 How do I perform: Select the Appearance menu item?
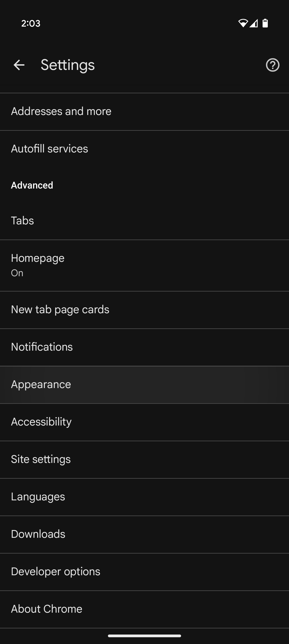144,384
